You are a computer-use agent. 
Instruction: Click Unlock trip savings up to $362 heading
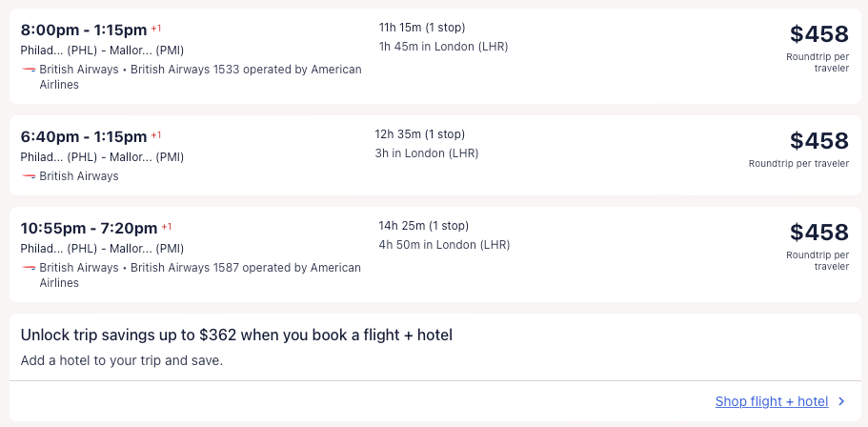(236, 335)
